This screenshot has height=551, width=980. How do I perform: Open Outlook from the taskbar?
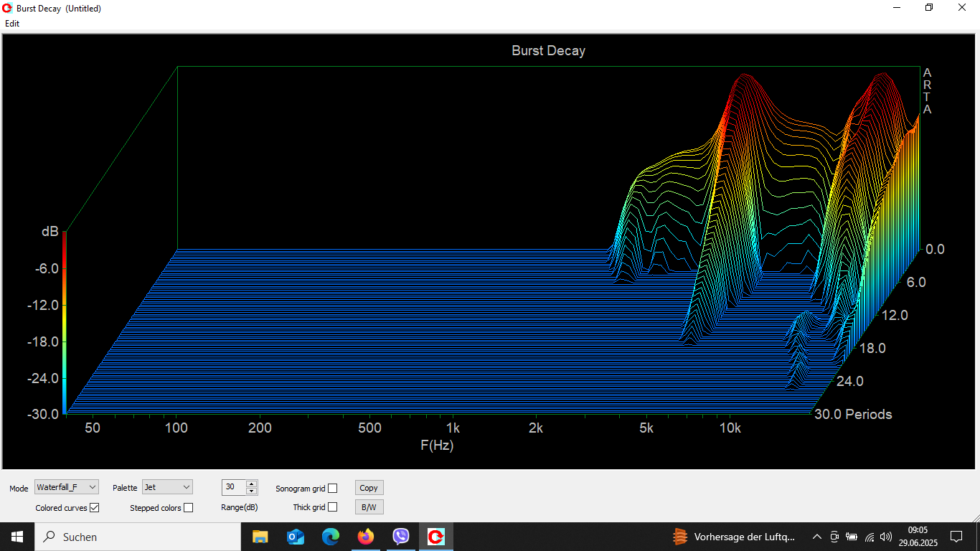click(x=295, y=537)
